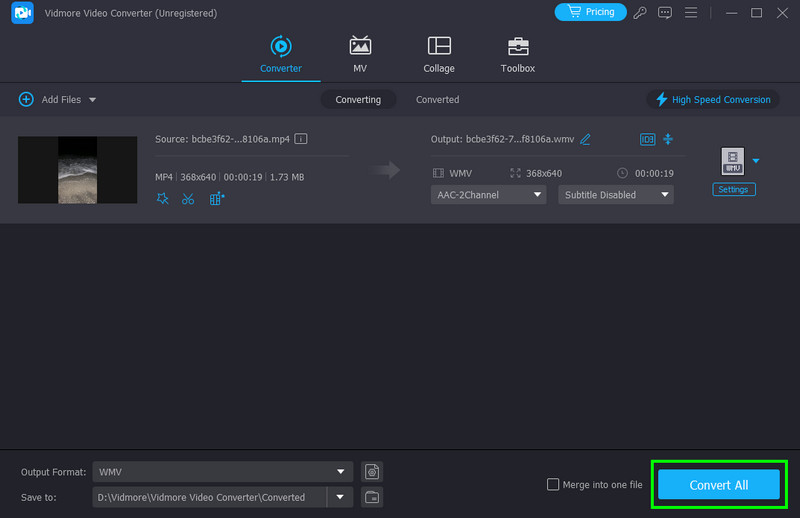Click Convert All
Image resolution: width=800 pixels, height=518 pixels.
pyautogui.click(x=718, y=484)
